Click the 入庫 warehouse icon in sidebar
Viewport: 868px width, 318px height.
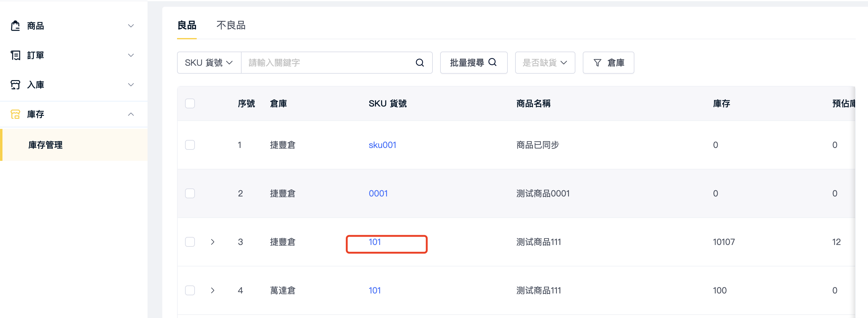[x=15, y=85]
